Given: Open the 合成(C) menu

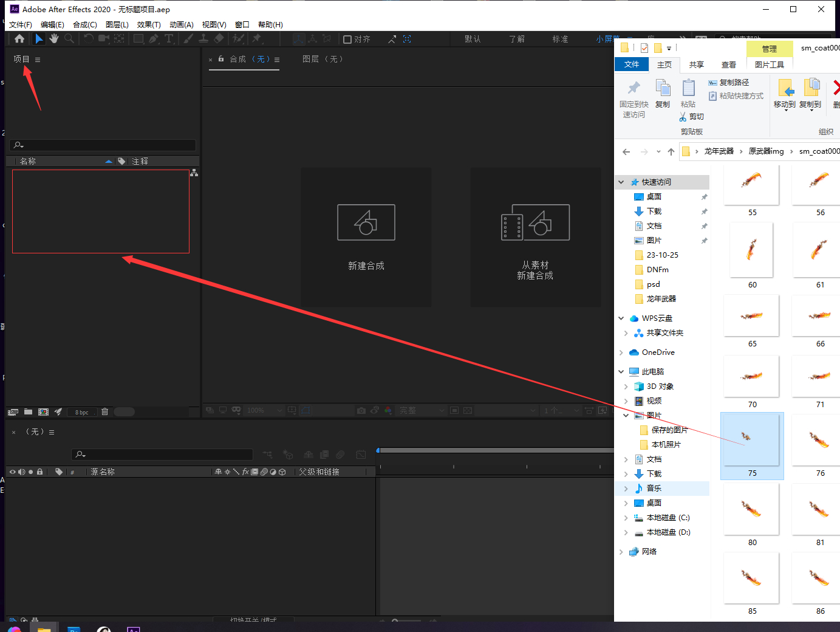Looking at the screenshot, I should [84, 25].
